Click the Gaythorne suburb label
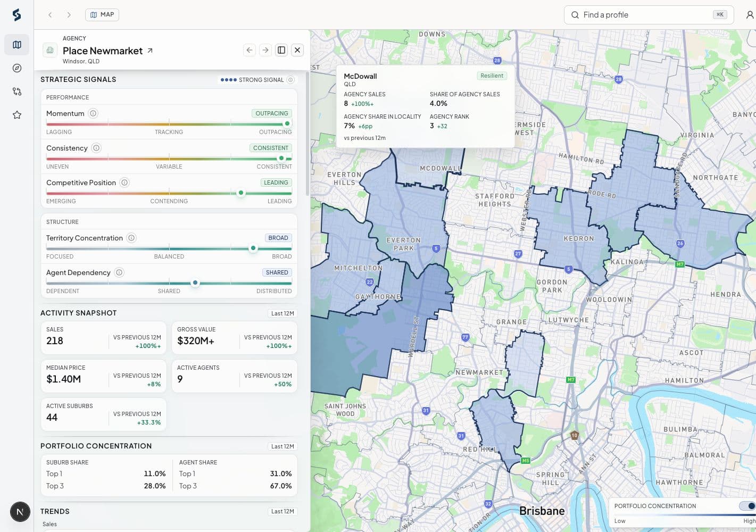756x532 pixels. 378,297
